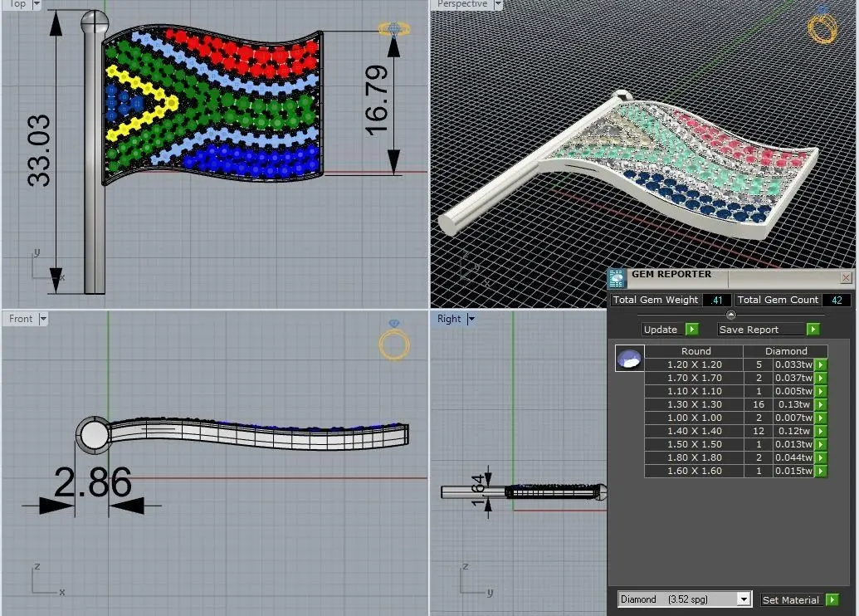859x616 pixels.
Task: Select the round gem thumbnail in Gem Reporter
Action: pos(629,359)
